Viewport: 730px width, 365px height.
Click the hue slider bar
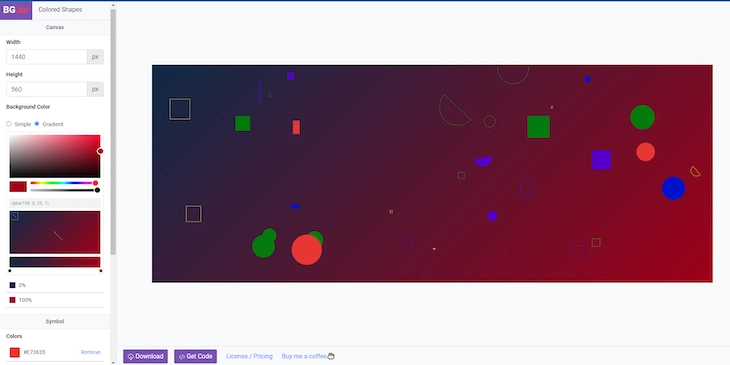click(x=63, y=183)
